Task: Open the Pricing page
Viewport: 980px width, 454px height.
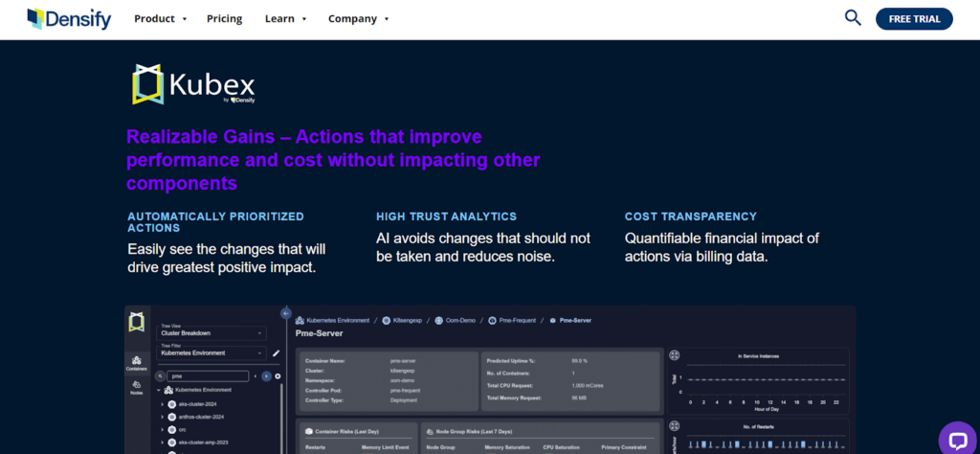Action: point(224,19)
